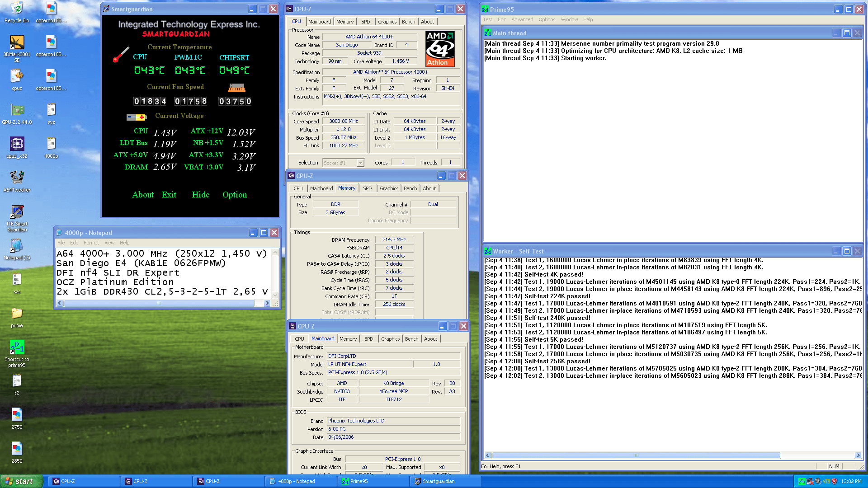This screenshot has width=868, height=488.
Task: Click the BIOS Date value 04/06/2006
Action: point(393,437)
